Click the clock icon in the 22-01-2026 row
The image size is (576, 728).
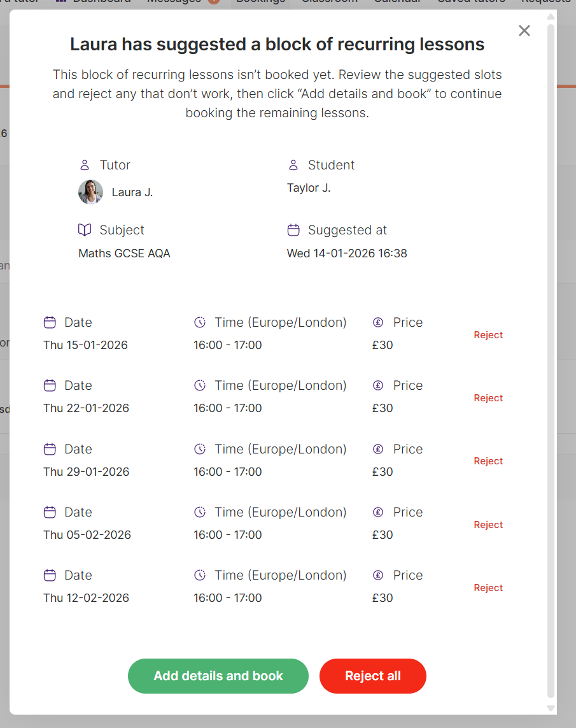pos(200,385)
